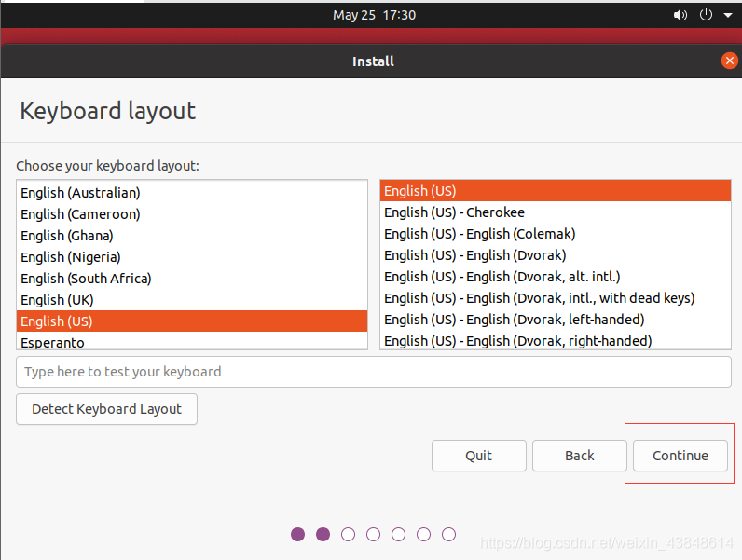Select English (Nigeria) layout

pos(192,257)
